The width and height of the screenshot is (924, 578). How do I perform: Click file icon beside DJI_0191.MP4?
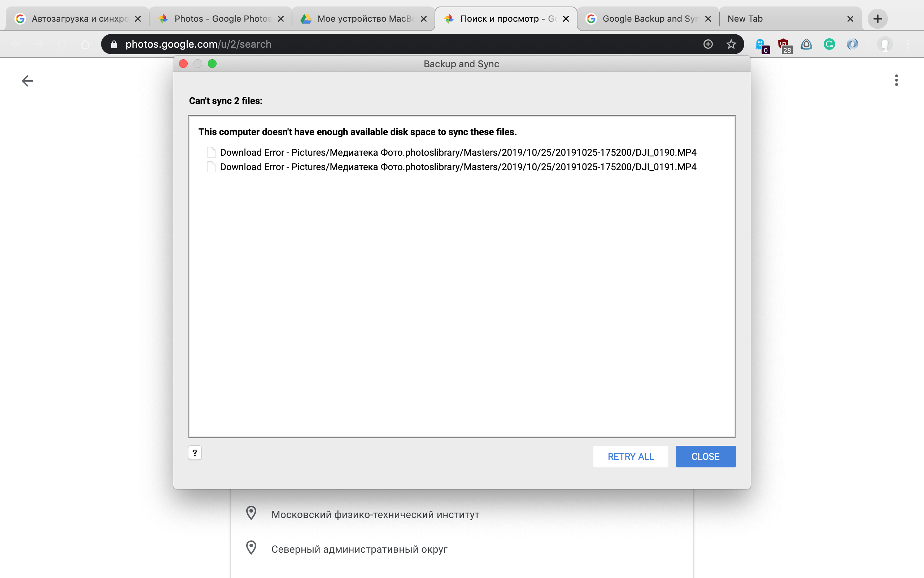[211, 167]
